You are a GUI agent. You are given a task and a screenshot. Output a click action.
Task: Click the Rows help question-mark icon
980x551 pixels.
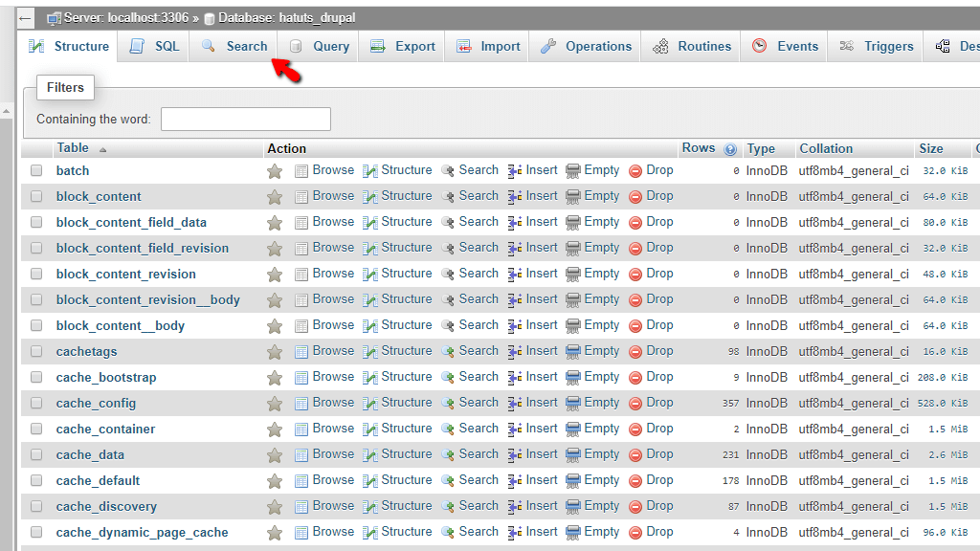[x=730, y=149]
